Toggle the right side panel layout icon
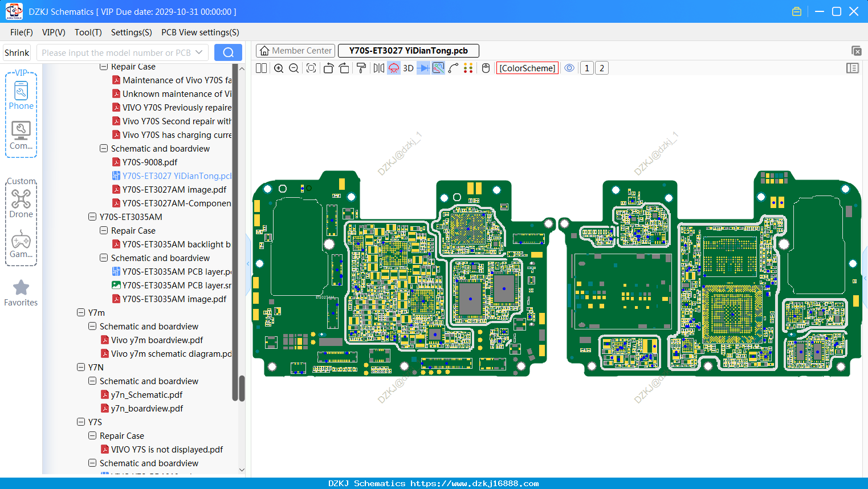Viewport: 868px width, 489px height. (853, 68)
